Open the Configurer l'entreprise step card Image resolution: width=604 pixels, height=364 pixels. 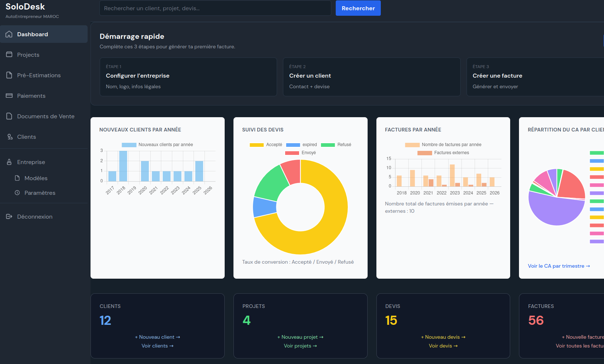click(188, 77)
